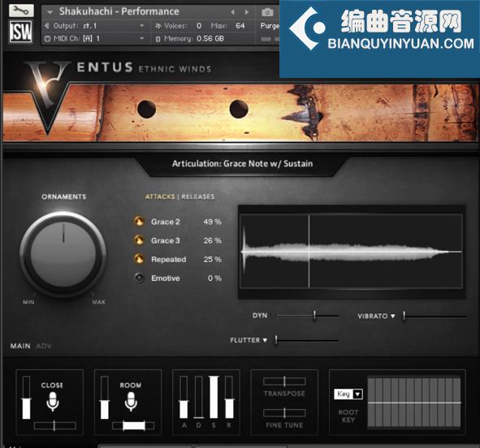Click the Articulation: Grace Note w/ Sustain label
This screenshot has height=448, width=480.
(x=243, y=164)
